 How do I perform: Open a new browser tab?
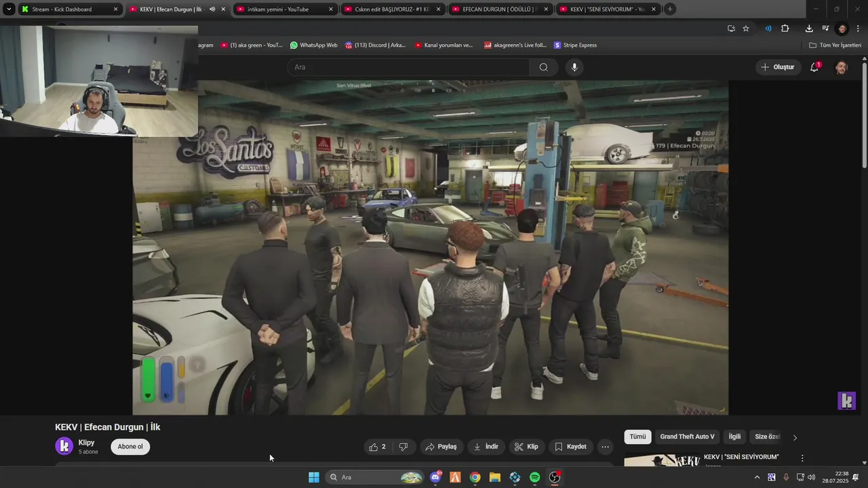click(670, 9)
